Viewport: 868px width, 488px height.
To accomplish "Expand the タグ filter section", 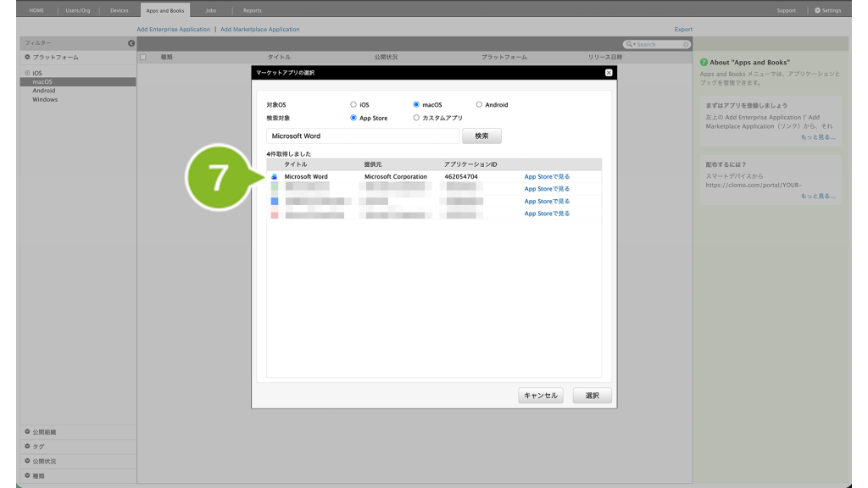I will (27, 446).
